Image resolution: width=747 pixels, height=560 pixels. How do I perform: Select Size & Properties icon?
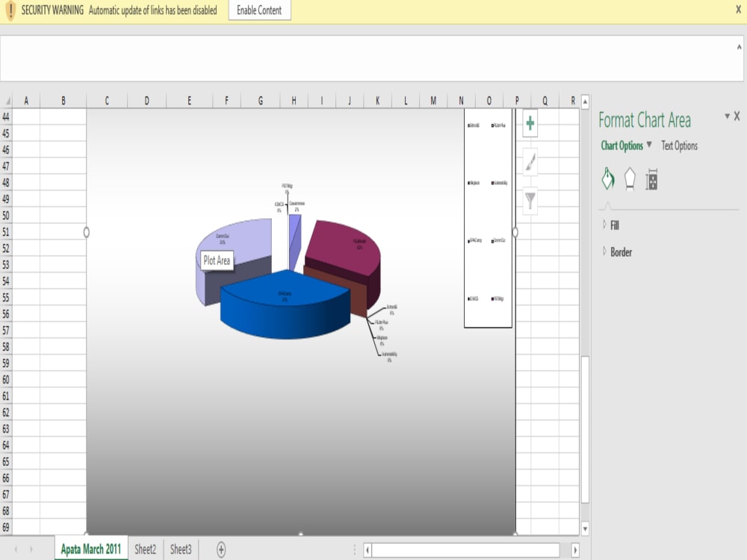click(x=651, y=179)
